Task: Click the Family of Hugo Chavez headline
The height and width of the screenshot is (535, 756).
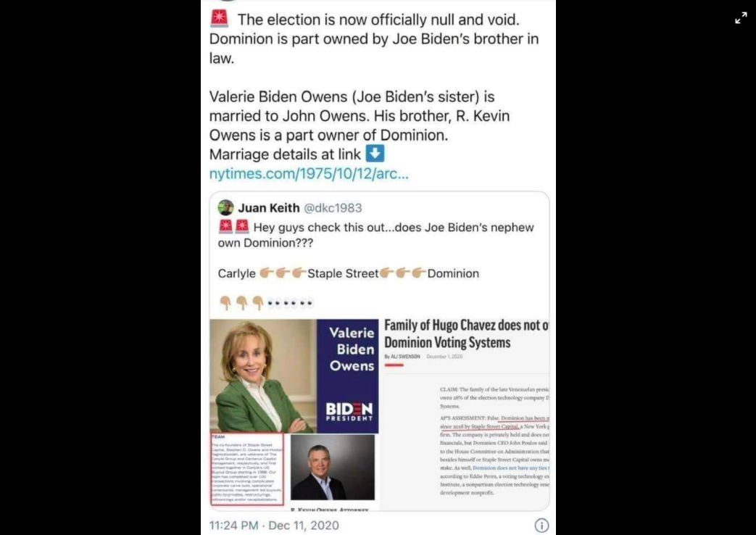Action: (x=466, y=334)
